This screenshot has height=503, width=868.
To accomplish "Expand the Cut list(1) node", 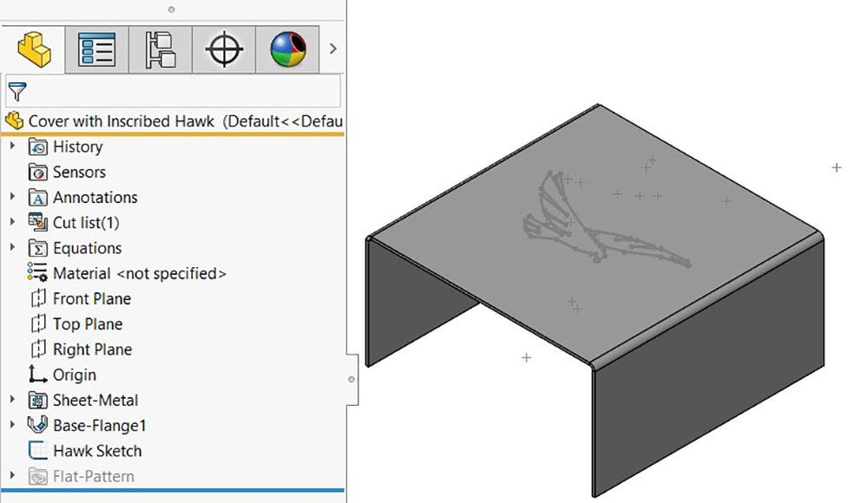I will point(12,222).
